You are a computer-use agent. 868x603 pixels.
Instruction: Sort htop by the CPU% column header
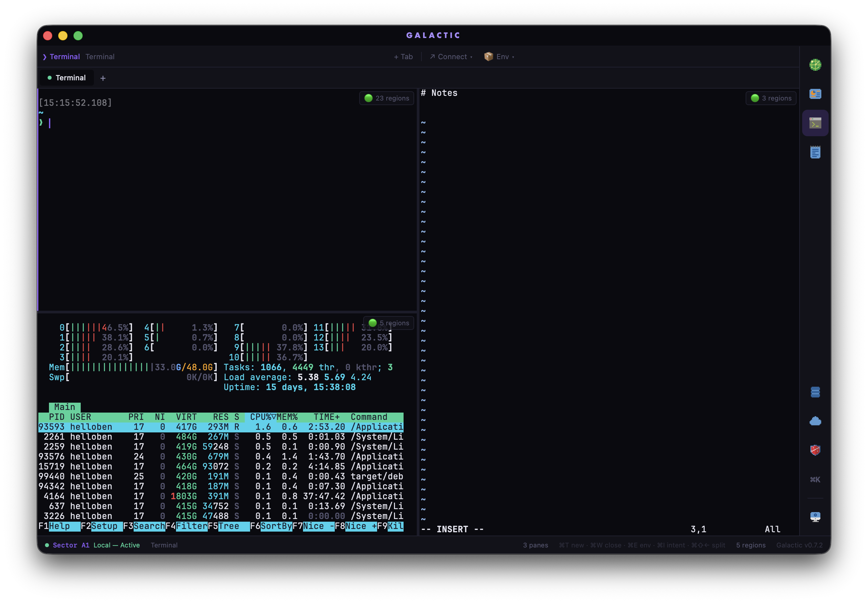[260, 417]
